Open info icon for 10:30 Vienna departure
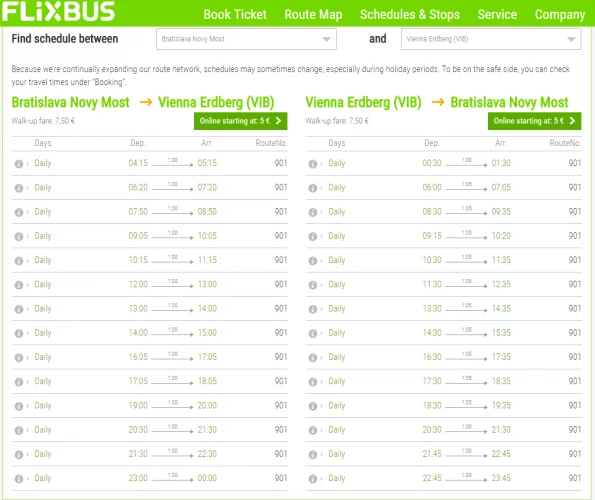Screen dimensions: 595x500 313,261
